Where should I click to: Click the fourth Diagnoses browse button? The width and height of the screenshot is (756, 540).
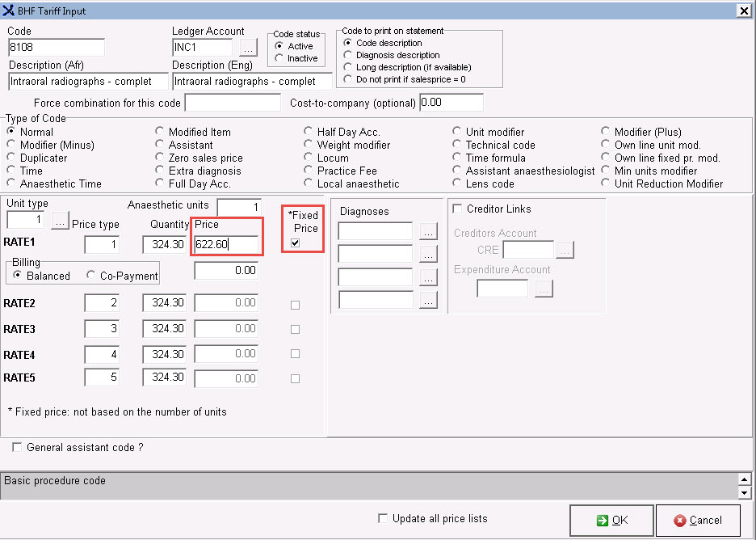pos(428,300)
